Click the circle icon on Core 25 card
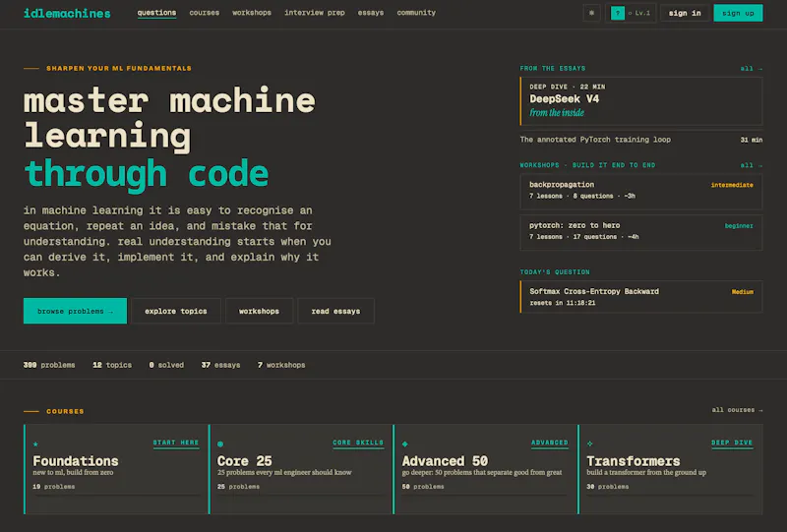Viewport: 787px width, 532px height. click(x=220, y=444)
